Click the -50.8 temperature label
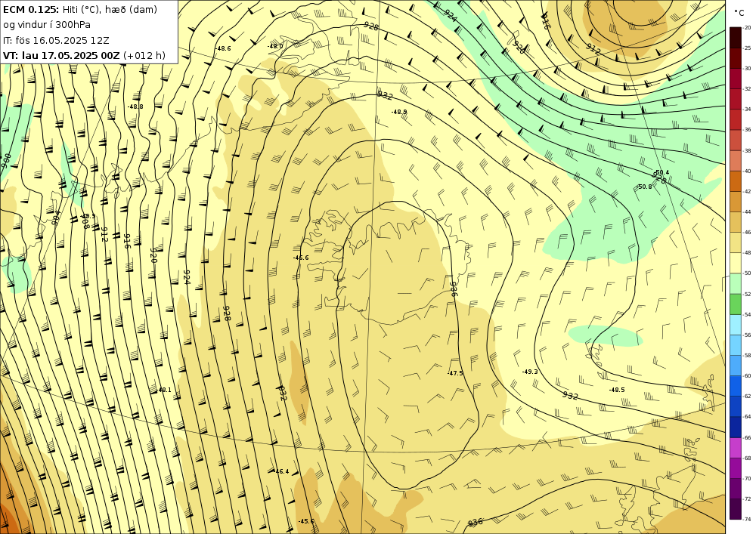756x534 pixels. click(x=644, y=187)
